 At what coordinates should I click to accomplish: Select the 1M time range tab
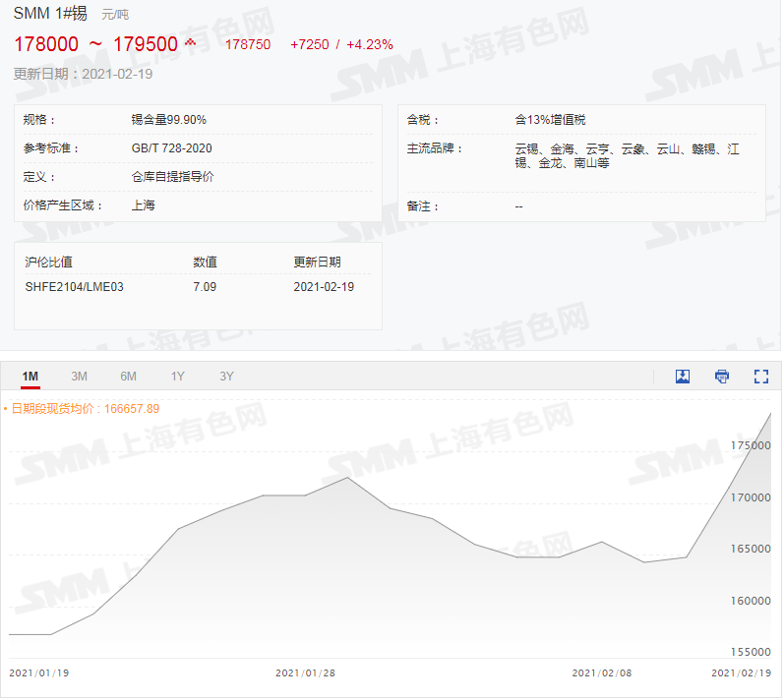pos(30,377)
